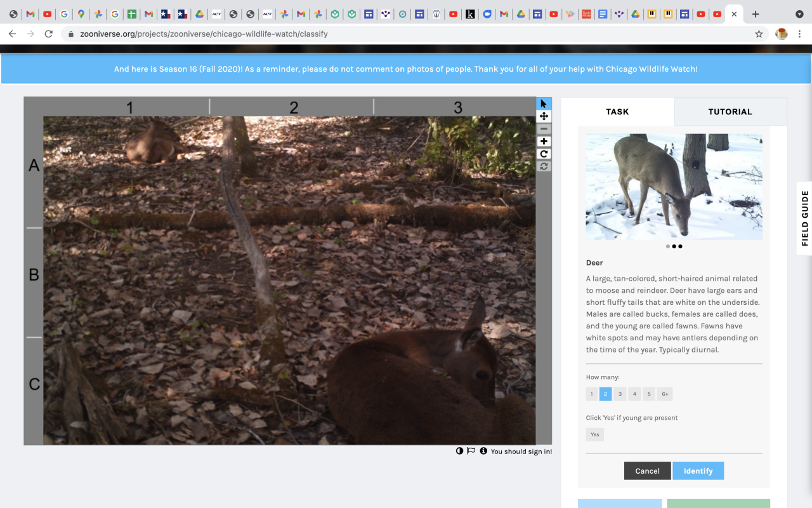Show the second deer example photo dot
The height and width of the screenshot is (508, 812).
(674, 246)
